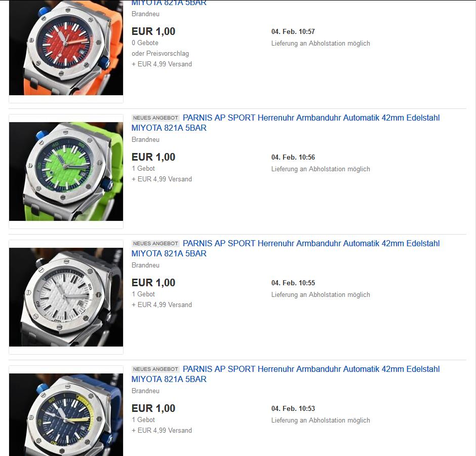This screenshot has height=456, width=476.
Task: Select the oder Preisvorschlag text
Action: coord(161,54)
